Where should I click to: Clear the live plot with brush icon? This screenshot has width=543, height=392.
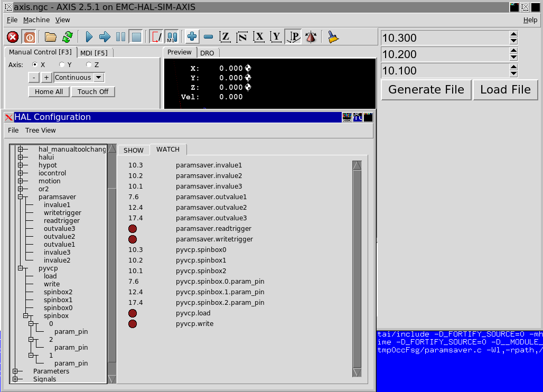point(333,37)
